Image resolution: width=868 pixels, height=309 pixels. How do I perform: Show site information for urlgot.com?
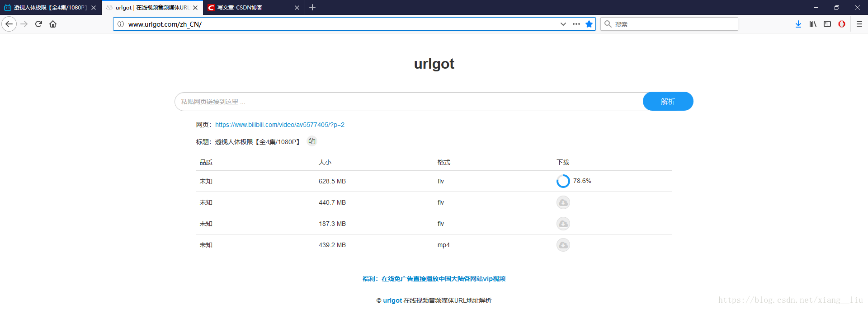pyautogui.click(x=121, y=24)
